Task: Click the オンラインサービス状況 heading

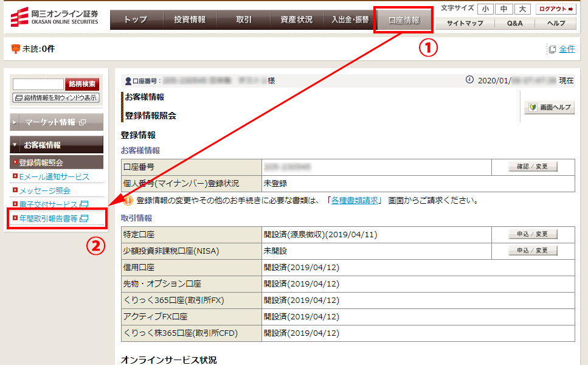Action: pos(168,360)
